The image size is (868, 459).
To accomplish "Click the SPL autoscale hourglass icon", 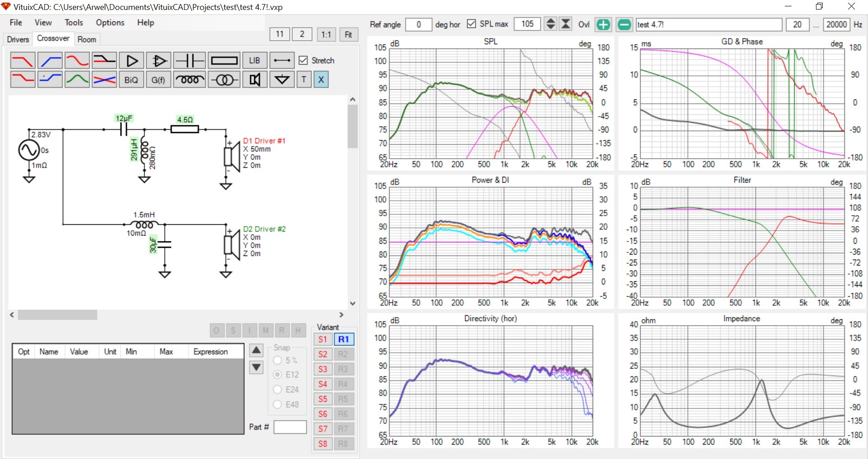I will 566,24.
